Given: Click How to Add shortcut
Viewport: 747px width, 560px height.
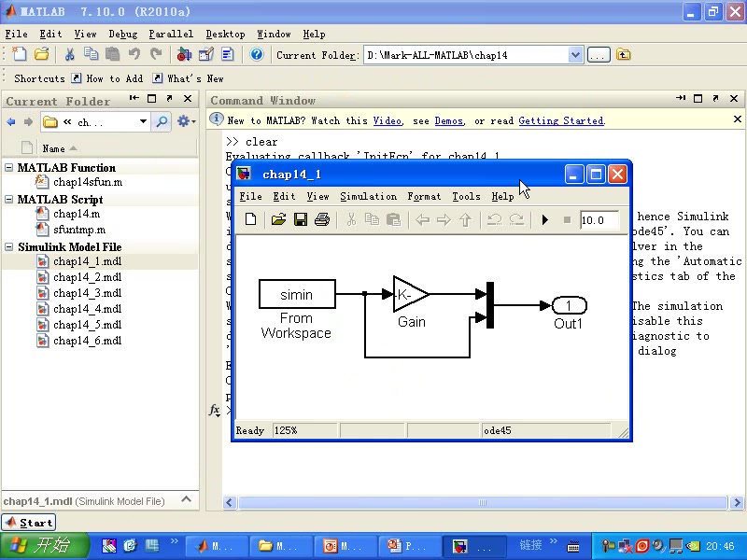Looking at the screenshot, I should (107, 78).
